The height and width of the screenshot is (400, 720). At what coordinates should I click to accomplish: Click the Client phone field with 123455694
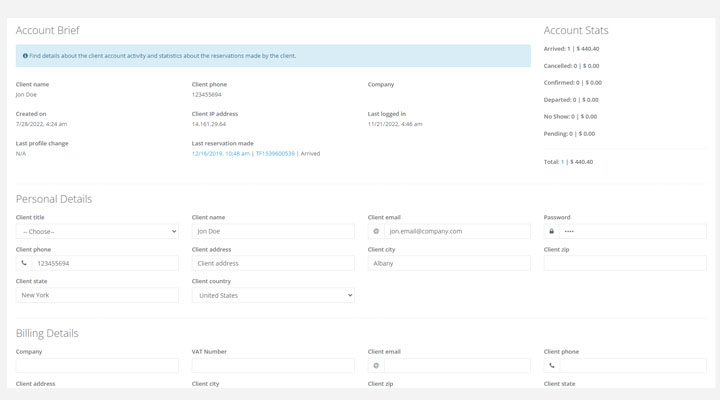(105, 263)
